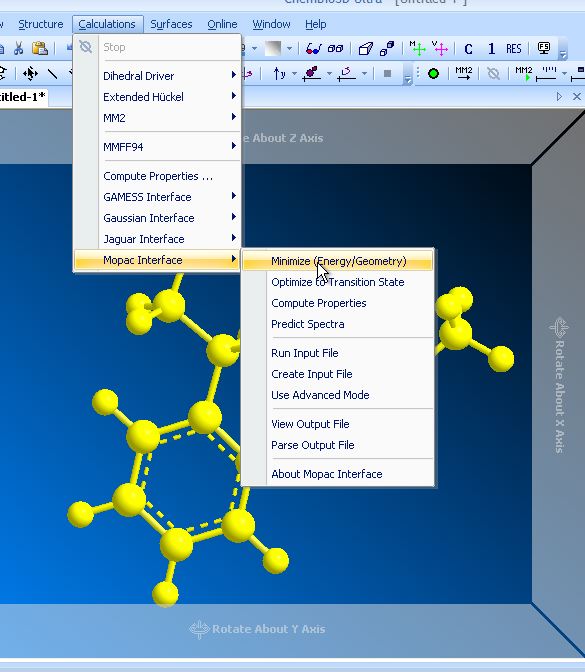Open the Mopac Interface submenu
The image size is (585, 672).
(x=157, y=260)
